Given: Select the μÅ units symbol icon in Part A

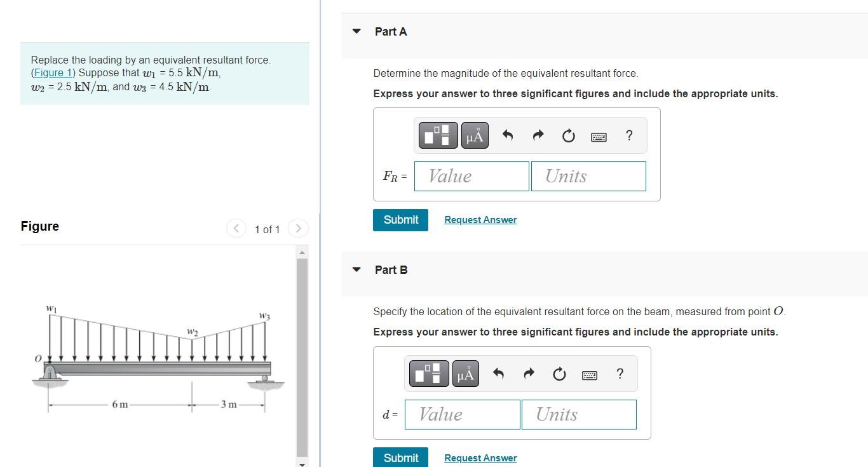Looking at the screenshot, I should (474, 135).
